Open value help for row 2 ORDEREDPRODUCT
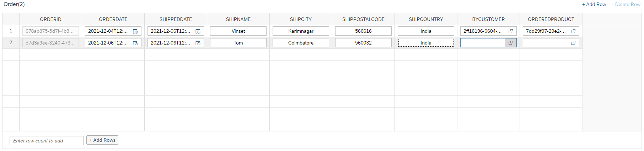This screenshot has height=151, width=644. pyautogui.click(x=573, y=43)
